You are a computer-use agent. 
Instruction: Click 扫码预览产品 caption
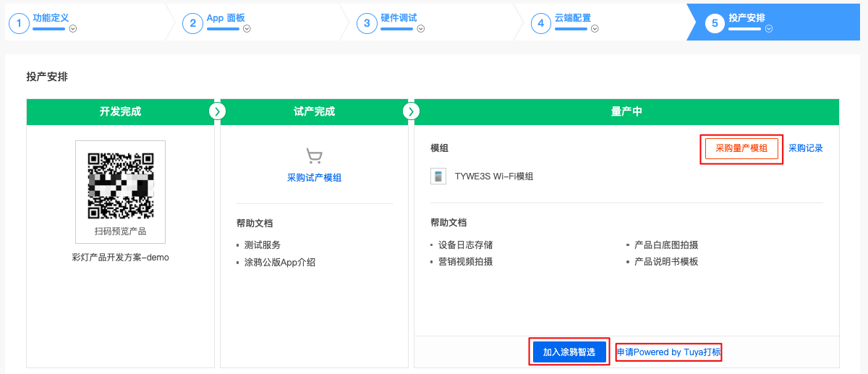click(120, 231)
